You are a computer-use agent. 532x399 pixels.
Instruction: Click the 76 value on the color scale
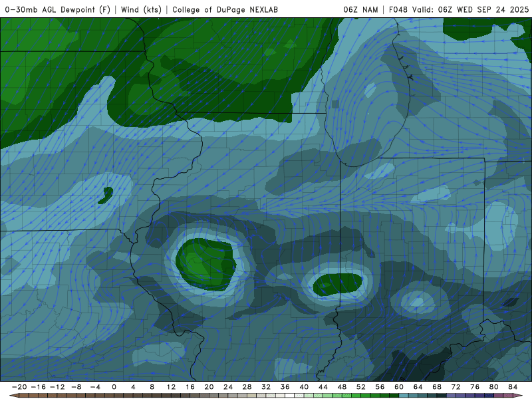pos(475,387)
